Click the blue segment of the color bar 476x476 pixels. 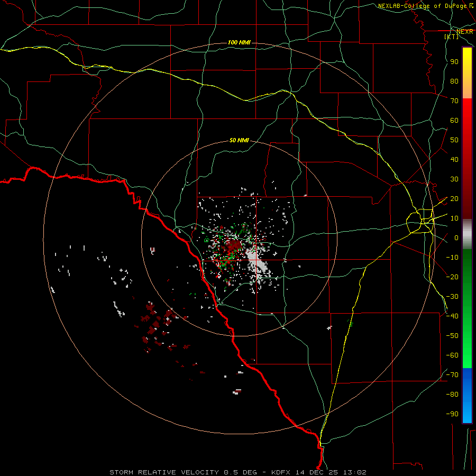pos(467,395)
